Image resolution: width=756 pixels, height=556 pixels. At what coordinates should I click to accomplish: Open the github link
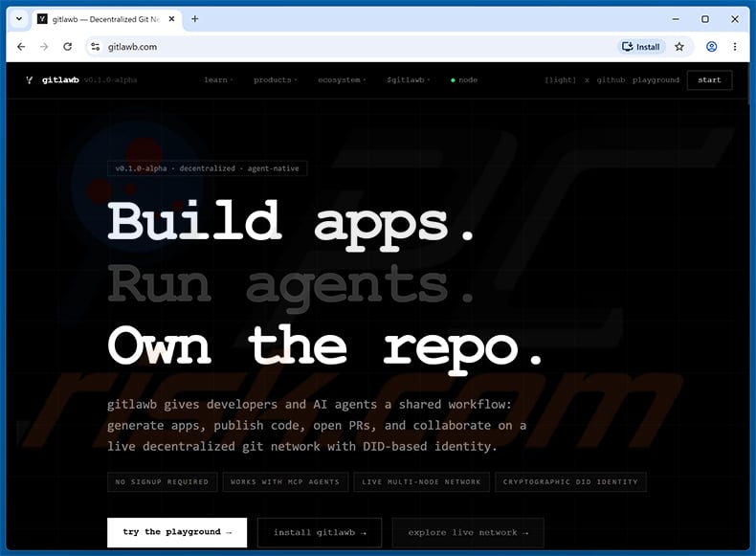[x=611, y=80]
